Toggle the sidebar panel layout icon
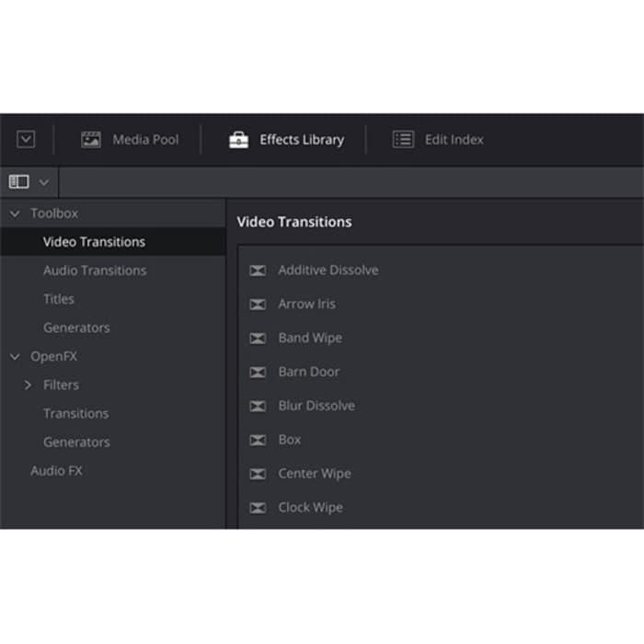Viewport: 644px width, 644px height. (x=18, y=182)
